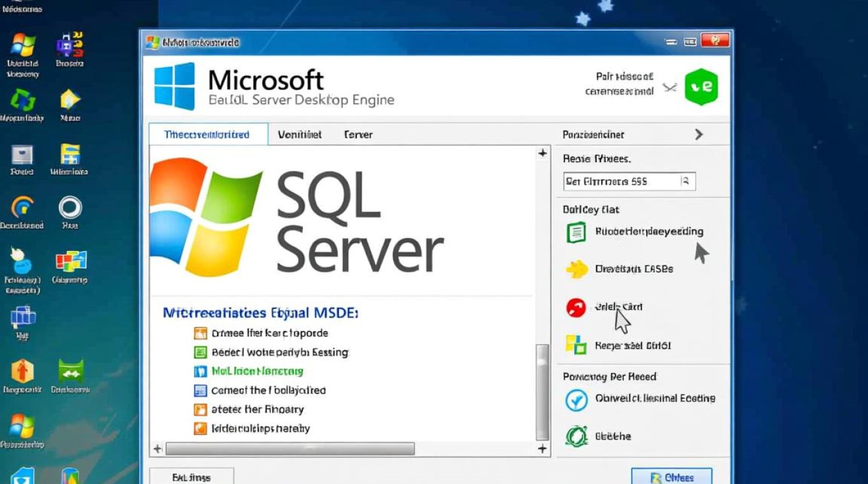Toggle the blue checkmark circle option
This screenshot has width=868, height=484.
[575, 399]
